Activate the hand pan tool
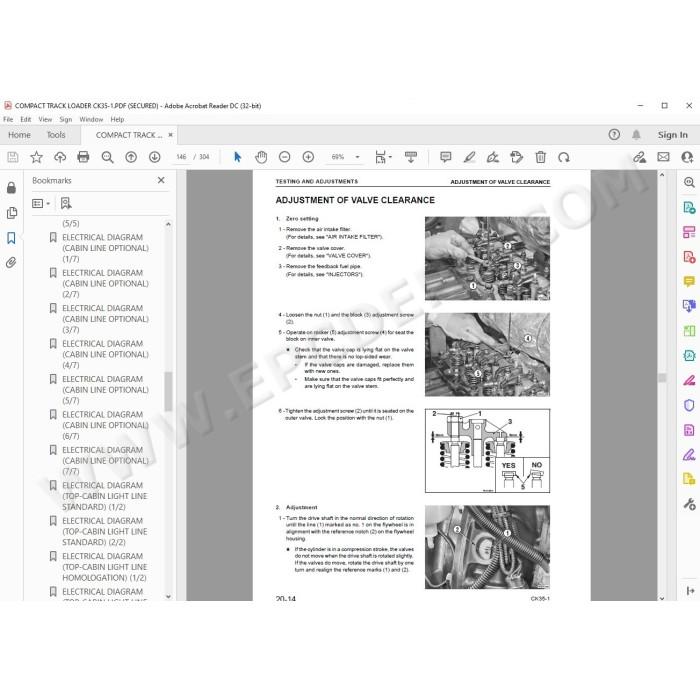The image size is (700, 700). (261, 157)
